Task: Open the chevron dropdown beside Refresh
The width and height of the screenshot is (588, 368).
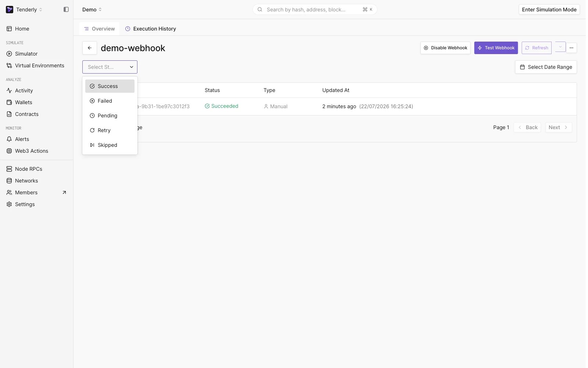Action: click(560, 47)
